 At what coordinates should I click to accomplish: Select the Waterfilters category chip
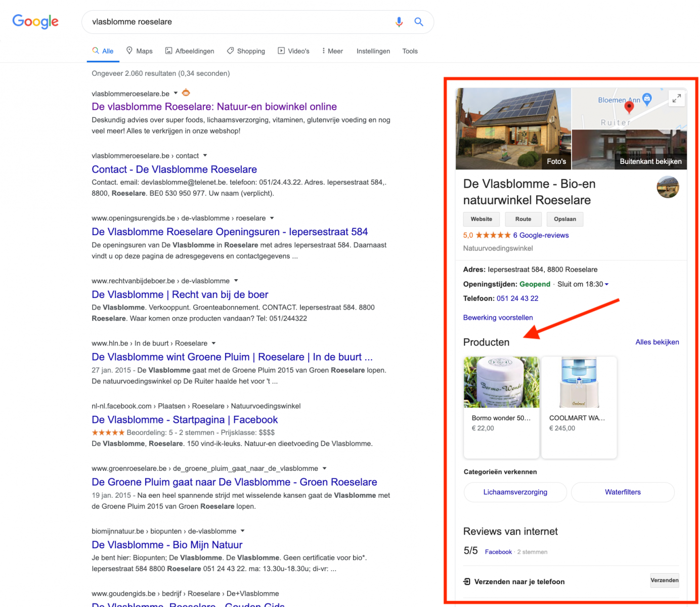[x=623, y=492]
